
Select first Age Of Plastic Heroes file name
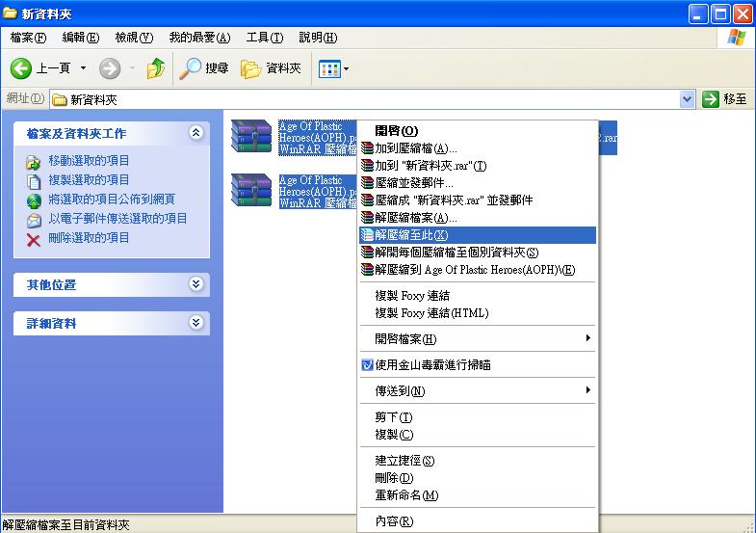(x=317, y=138)
